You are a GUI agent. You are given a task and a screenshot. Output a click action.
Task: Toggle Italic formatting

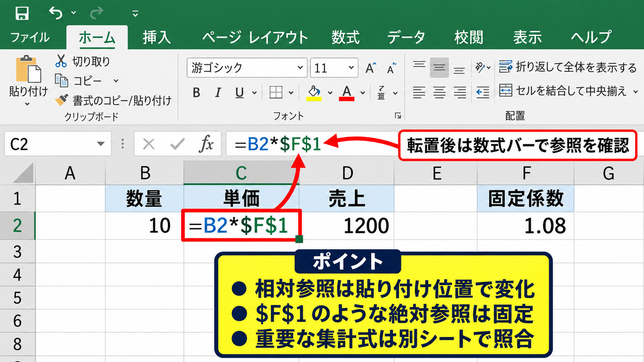(x=218, y=92)
